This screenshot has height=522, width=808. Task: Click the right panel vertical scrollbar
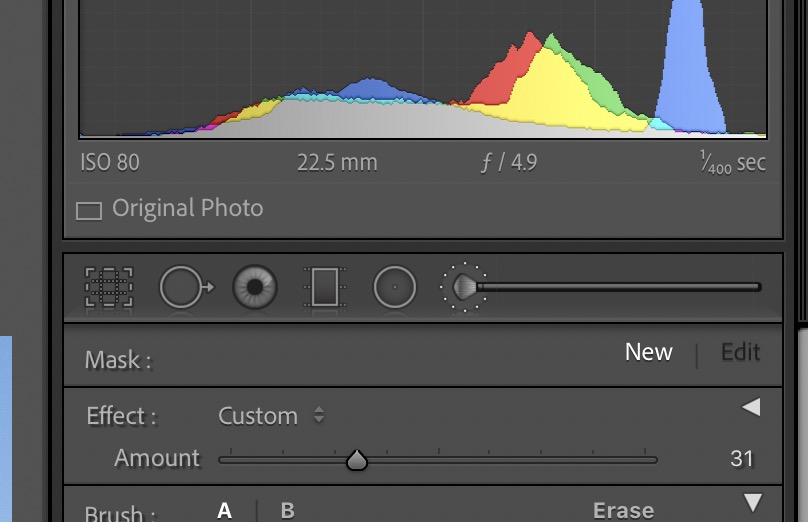pos(803,420)
